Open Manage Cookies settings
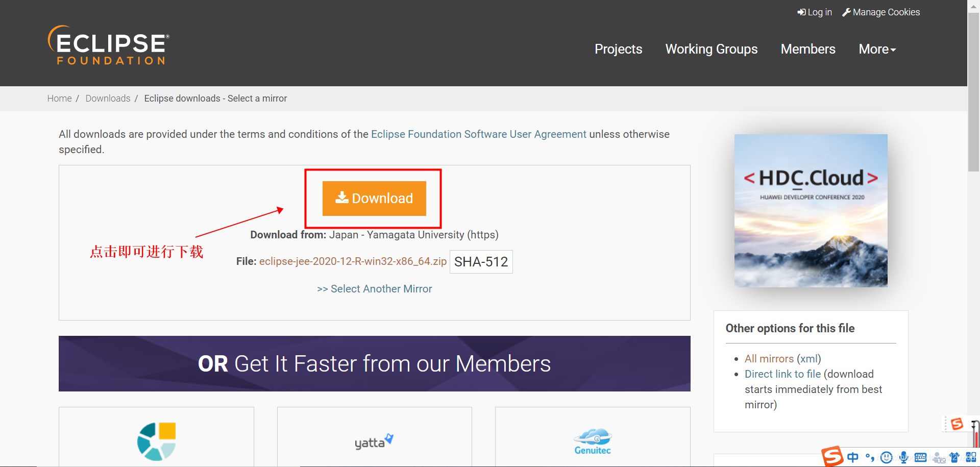The width and height of the screenshot is (980, 467). click(x=881, y=12)
